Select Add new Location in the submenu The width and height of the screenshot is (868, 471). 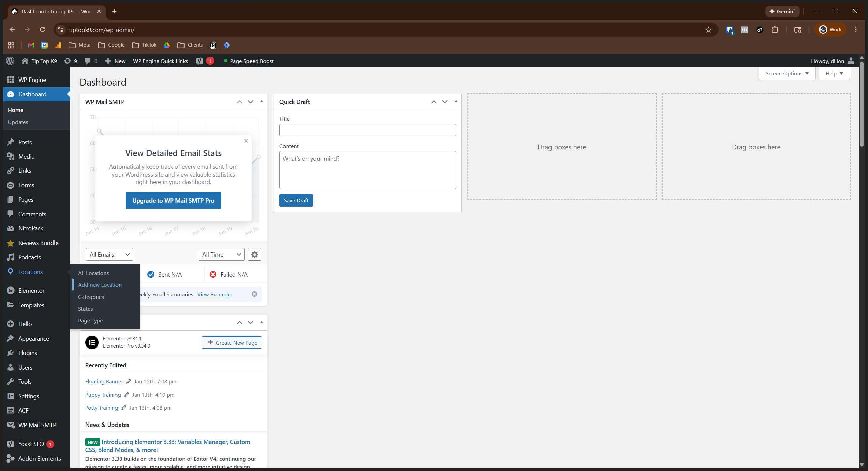pos(100,285)
